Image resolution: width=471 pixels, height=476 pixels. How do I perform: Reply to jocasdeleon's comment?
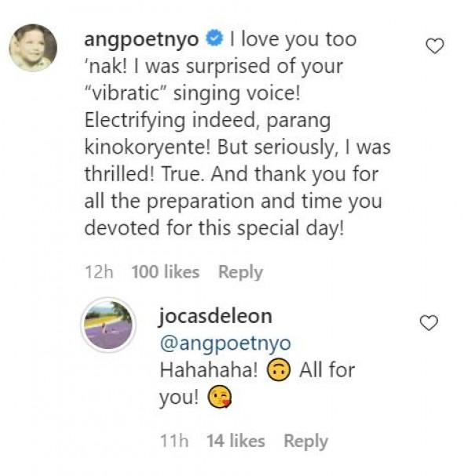tap(305, 441)
